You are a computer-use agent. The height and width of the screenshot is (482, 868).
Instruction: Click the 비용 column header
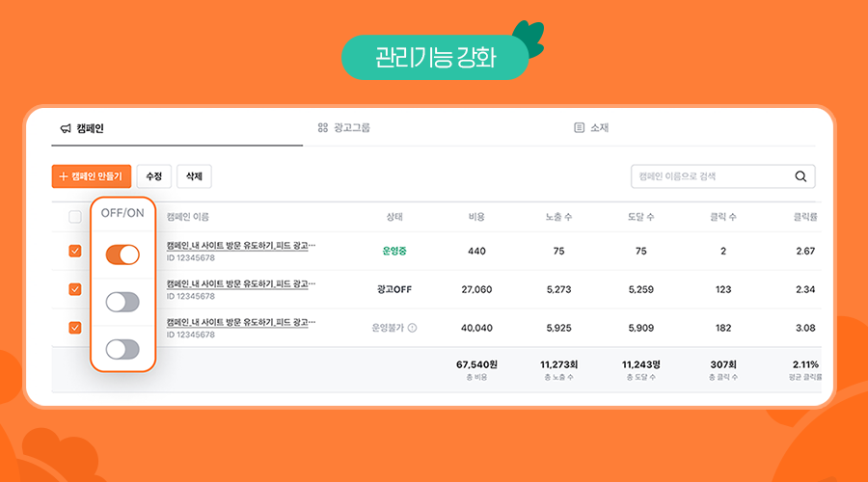click(x=476, y=217)
